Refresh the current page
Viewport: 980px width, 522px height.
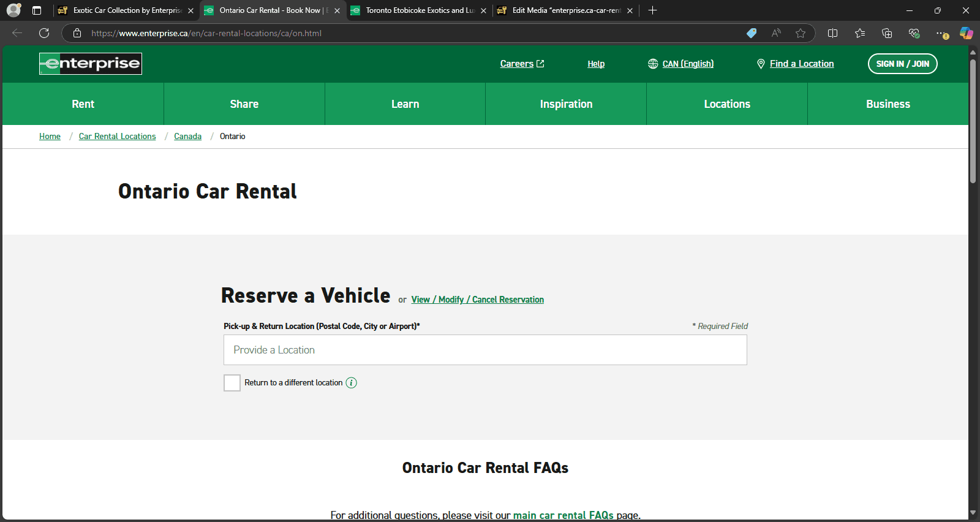point(44,33)
